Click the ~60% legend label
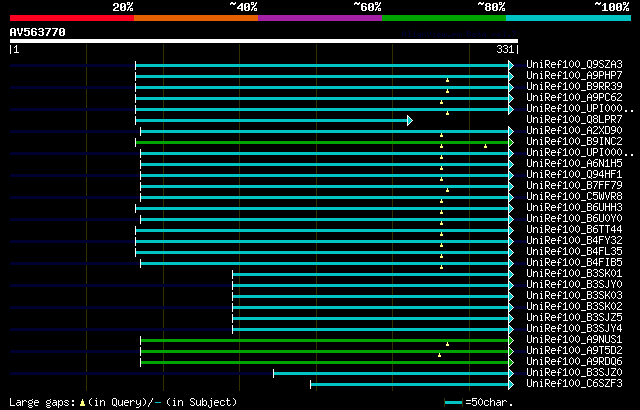 coord(367,7)
